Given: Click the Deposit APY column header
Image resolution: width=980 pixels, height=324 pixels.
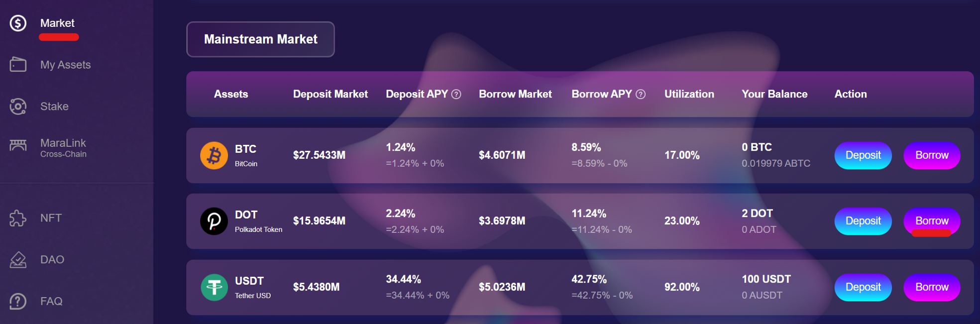Looking at the screenshot, I should click(x=417, y=94).
